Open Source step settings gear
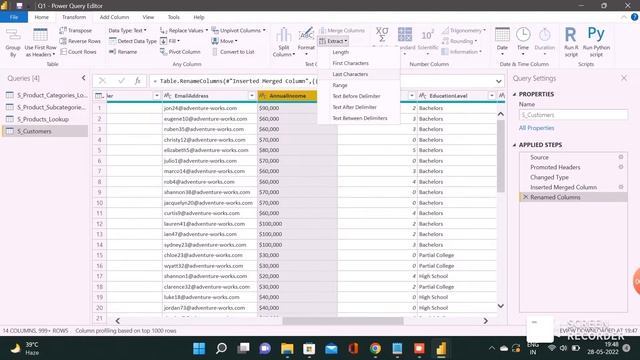This screenshot has width=640, height=360. pos(621,157)
